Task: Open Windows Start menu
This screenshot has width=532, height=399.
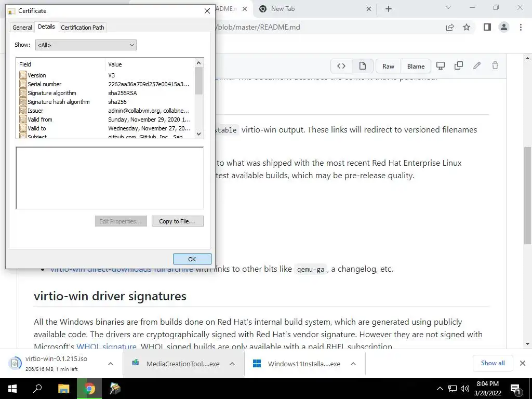Action: [x=12, y=389]
